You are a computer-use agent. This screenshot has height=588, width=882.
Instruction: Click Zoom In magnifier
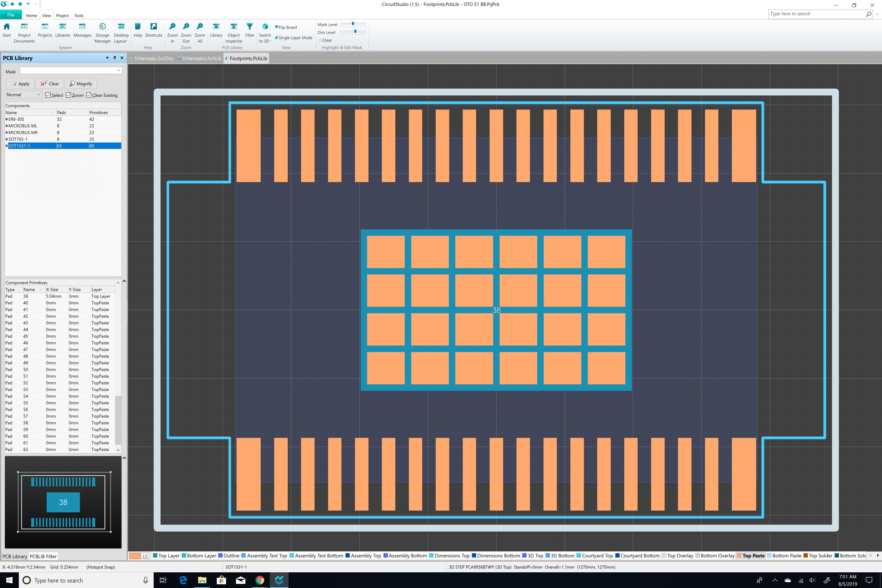click(172, 33)
